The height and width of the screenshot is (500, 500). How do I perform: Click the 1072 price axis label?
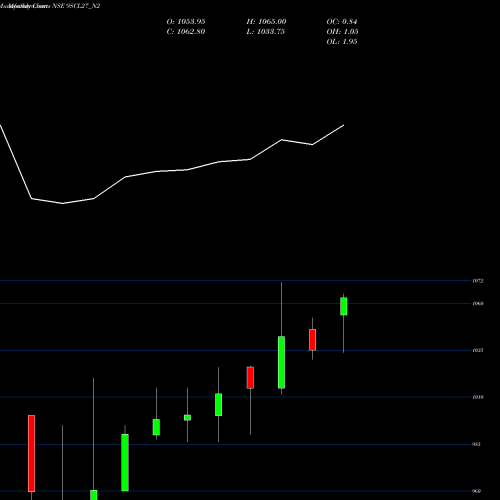478,281
